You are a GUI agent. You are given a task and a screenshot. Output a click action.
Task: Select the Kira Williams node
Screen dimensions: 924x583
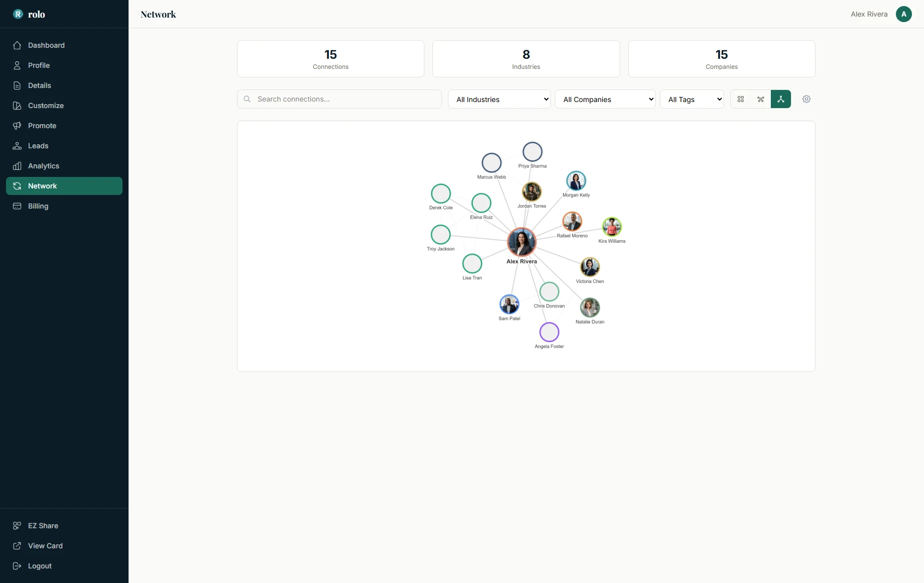tap(612, 227)
